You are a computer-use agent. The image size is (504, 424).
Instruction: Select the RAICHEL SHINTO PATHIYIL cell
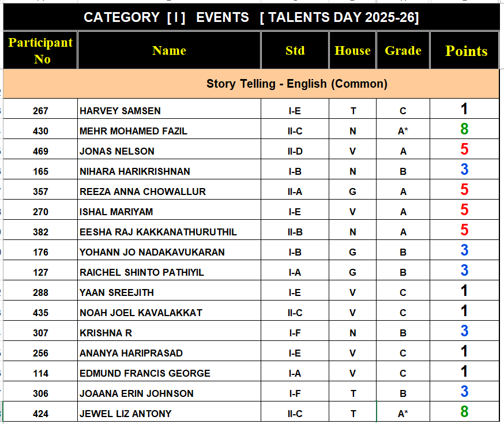pos(169,271)
